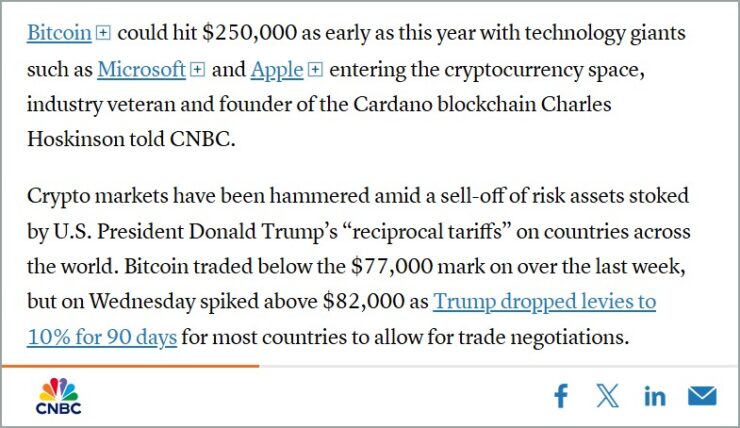Viewport: 740px width, 428px height.
Task: Click the gray unfilled portion of progress bar
Action: point(499,366)
